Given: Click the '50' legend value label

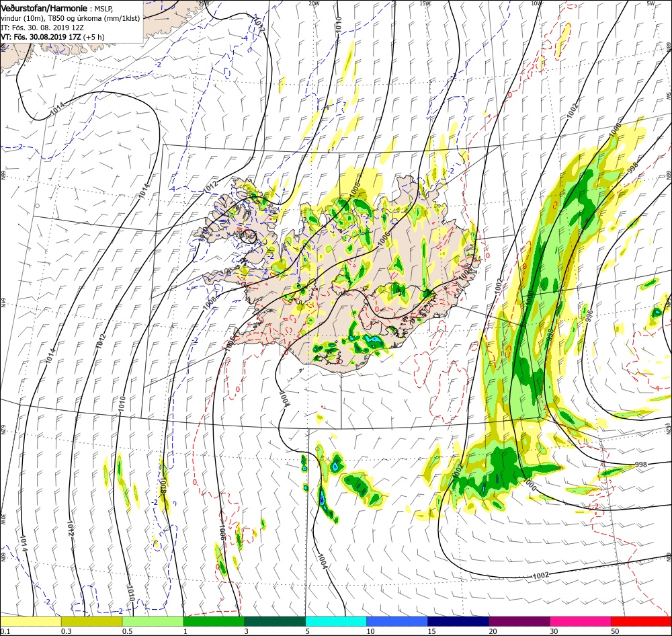Looking at the screenshot, I should (x=615, y=631).
